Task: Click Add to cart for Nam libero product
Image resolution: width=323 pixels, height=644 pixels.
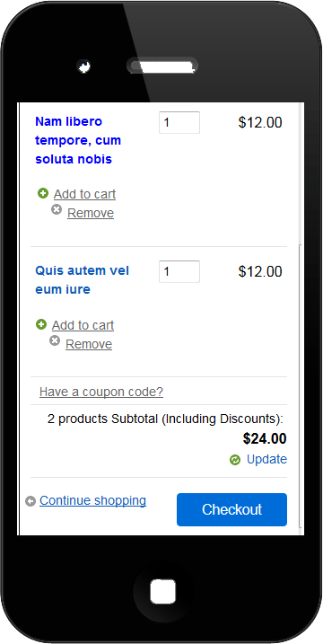Action: coord(84,194)
